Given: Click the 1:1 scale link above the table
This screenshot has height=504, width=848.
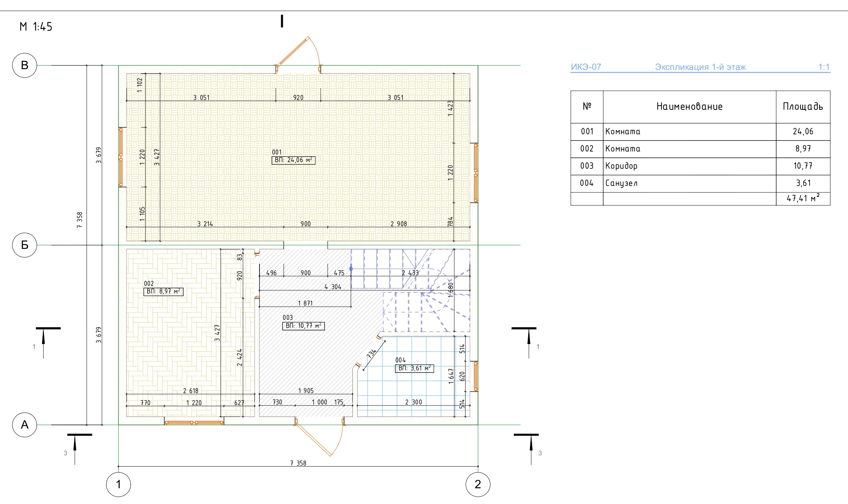Looking at the screenshot, I should (x=823, y=67).
